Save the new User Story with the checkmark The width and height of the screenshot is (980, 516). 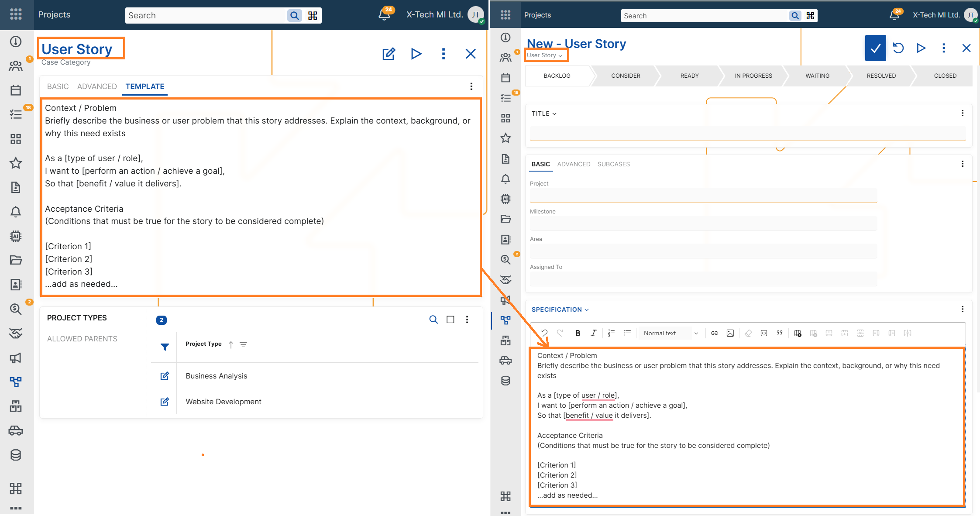coord(875,48)
